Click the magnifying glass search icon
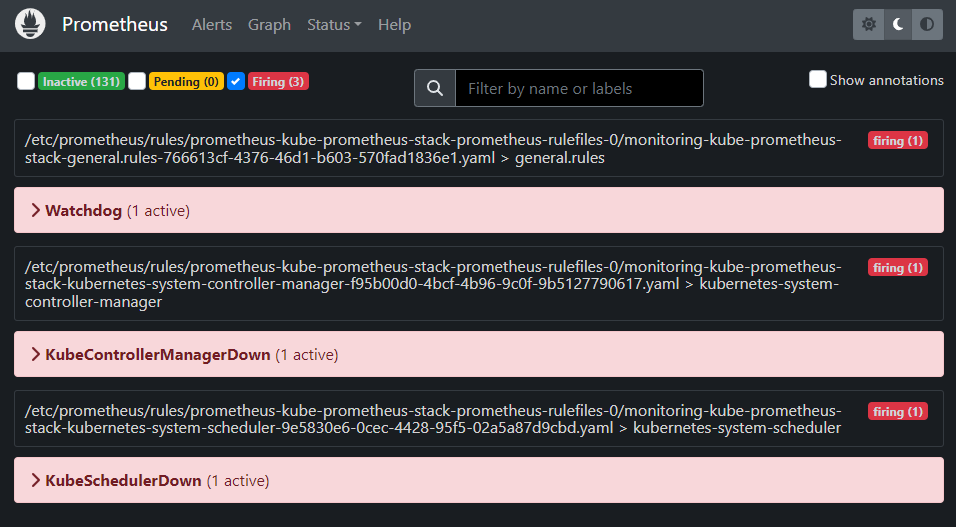 pos(435,88)
